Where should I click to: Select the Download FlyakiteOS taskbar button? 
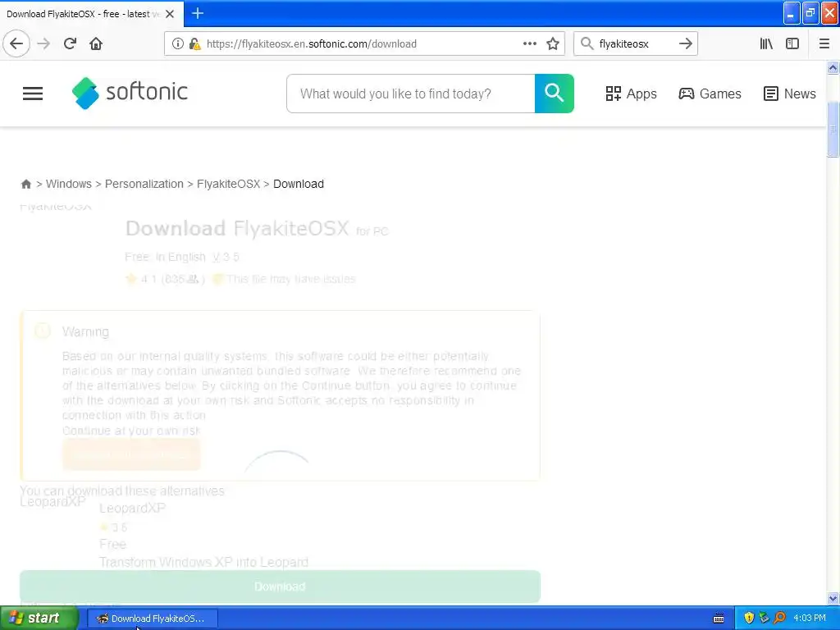(x=153, y=619)
